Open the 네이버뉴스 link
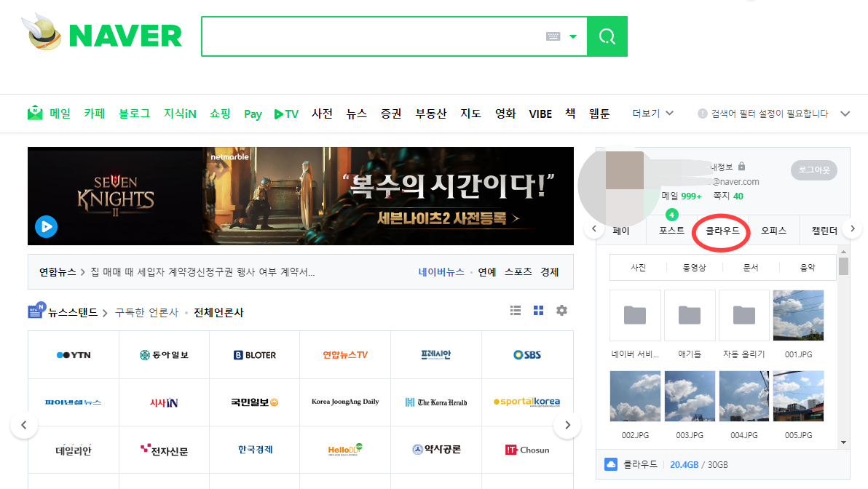Screen dimensions: 868x489 [x=441, y=272]
